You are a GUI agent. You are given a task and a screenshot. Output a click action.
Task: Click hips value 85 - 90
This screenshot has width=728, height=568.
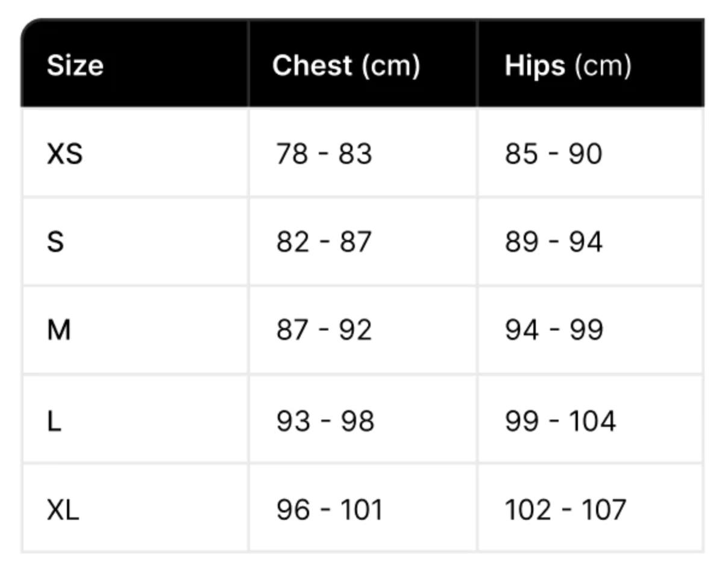[553, 153]
